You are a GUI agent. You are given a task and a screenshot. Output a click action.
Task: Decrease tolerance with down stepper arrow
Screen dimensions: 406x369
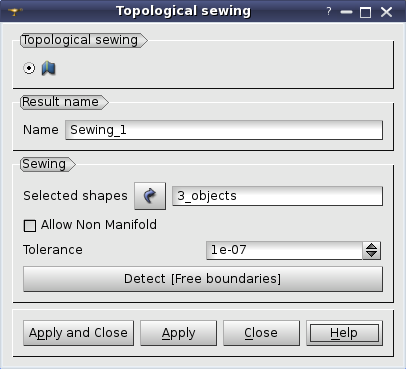pos(372,254)
